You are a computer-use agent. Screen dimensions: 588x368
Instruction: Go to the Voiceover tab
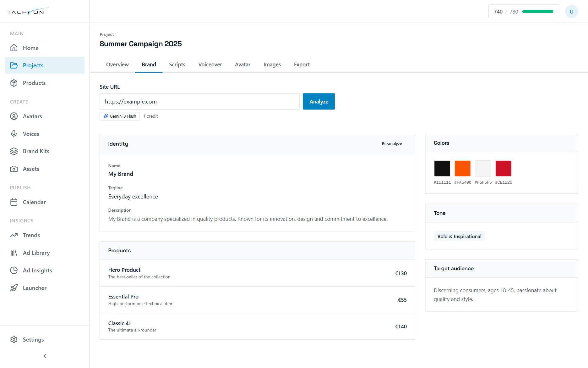[x=210, y=64]
